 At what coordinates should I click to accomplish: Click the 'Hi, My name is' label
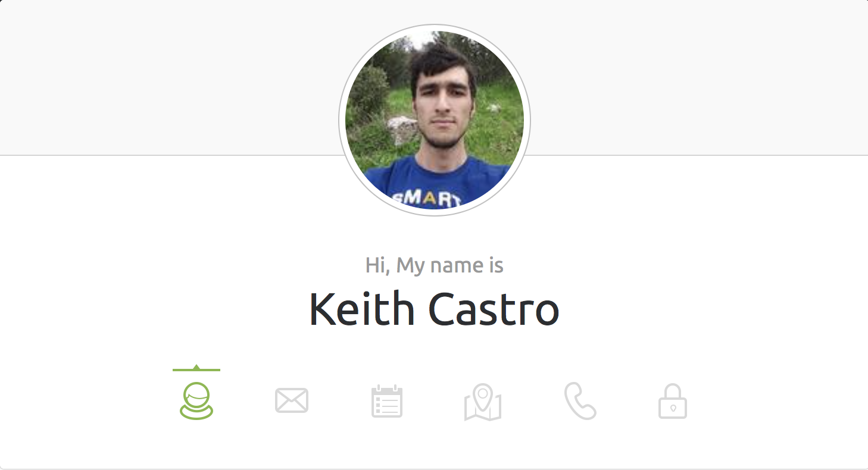(x=435, y=265)
